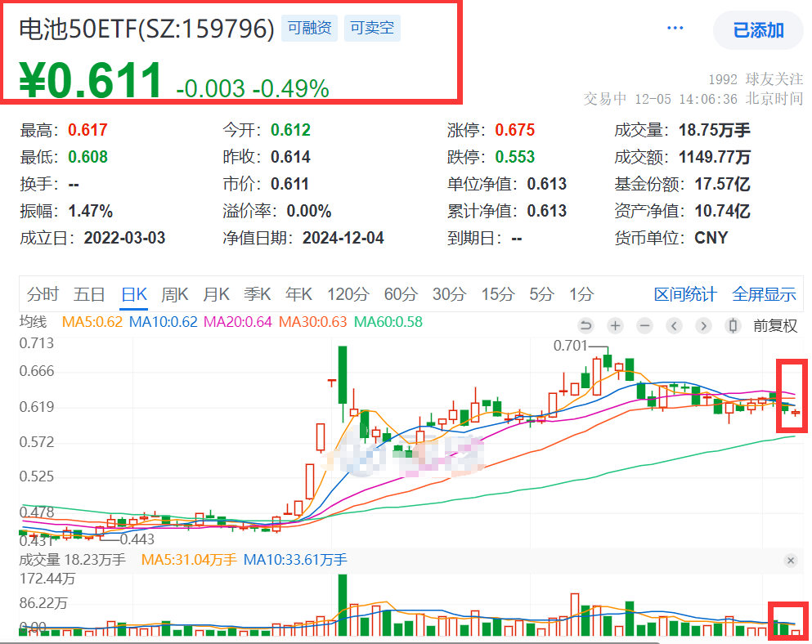Screen dimensions: 812x644
Task: Zoom out on the K-line chart
Action: (644, 325)
